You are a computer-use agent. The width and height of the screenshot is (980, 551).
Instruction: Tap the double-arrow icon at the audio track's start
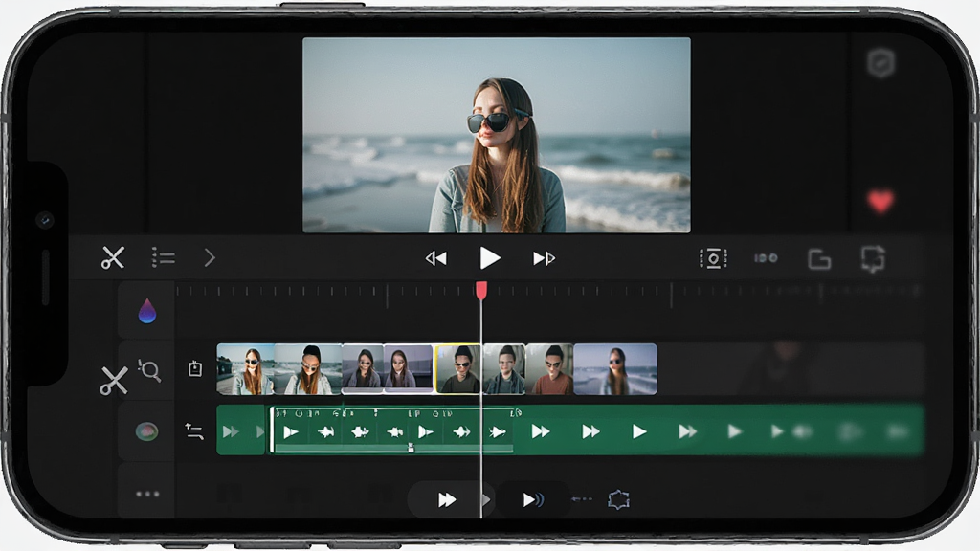(x=231, y=431)
